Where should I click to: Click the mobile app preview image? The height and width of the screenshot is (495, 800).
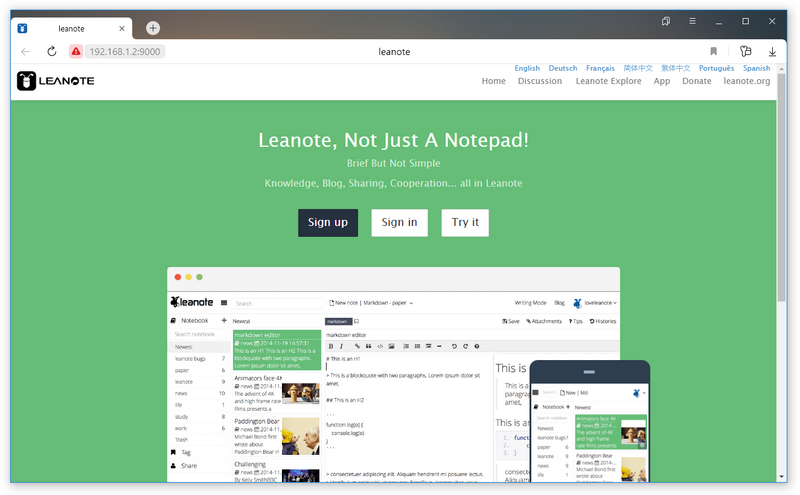click(x=590, y=421)
